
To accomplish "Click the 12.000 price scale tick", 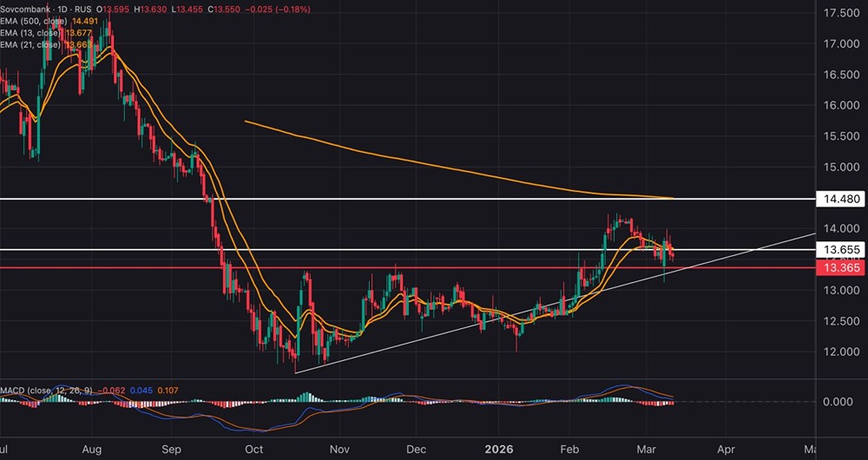I will [841, 352].
